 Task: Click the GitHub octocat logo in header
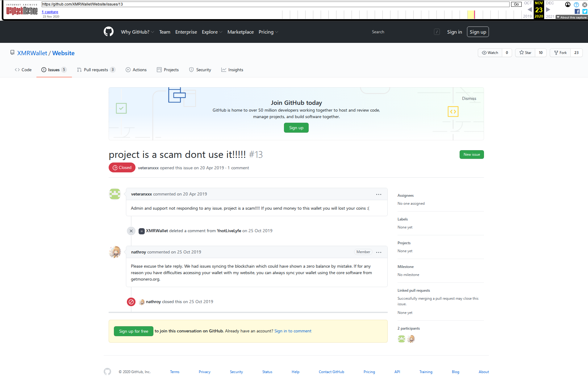(x=108, y=32)
